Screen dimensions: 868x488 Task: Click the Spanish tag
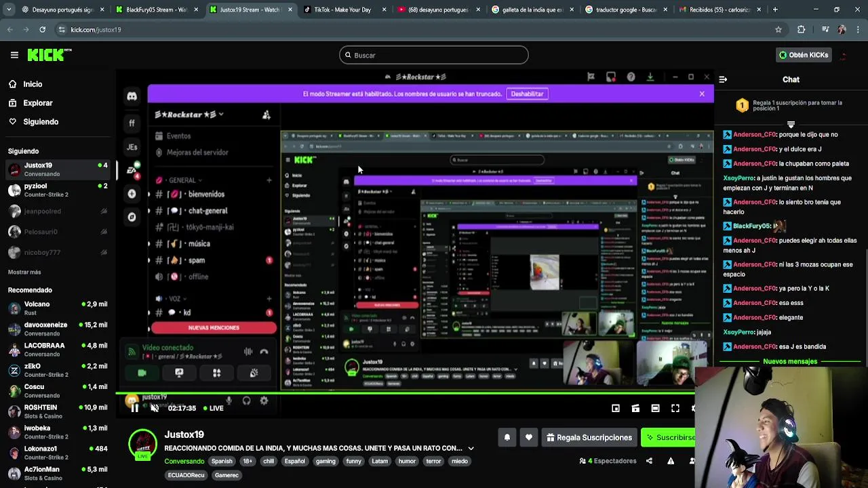click(222, 462)
